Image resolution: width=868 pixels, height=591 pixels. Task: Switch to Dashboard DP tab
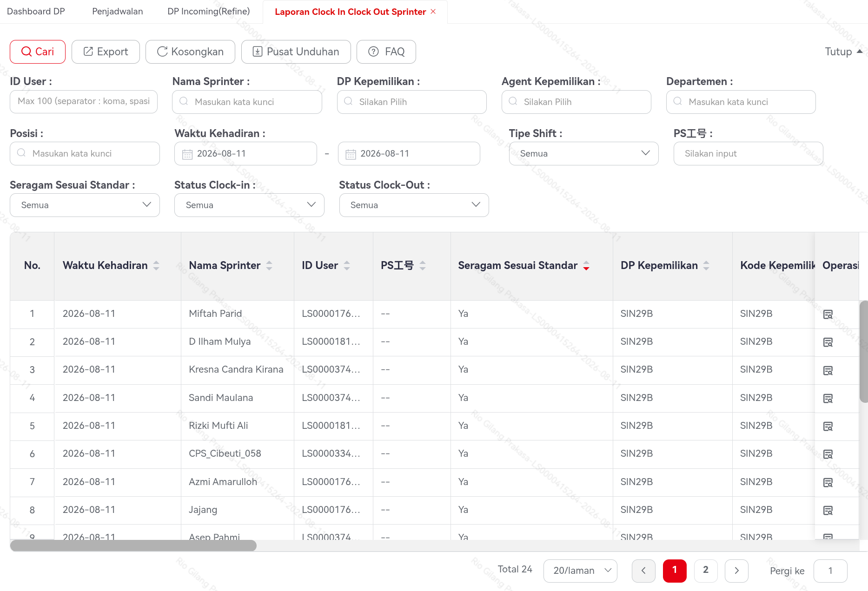tap(36, 12)
